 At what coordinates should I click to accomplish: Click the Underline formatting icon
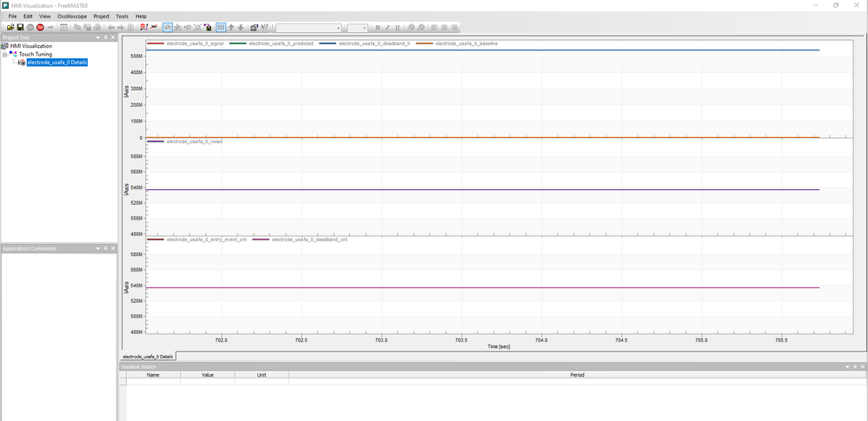pos(397,28)
